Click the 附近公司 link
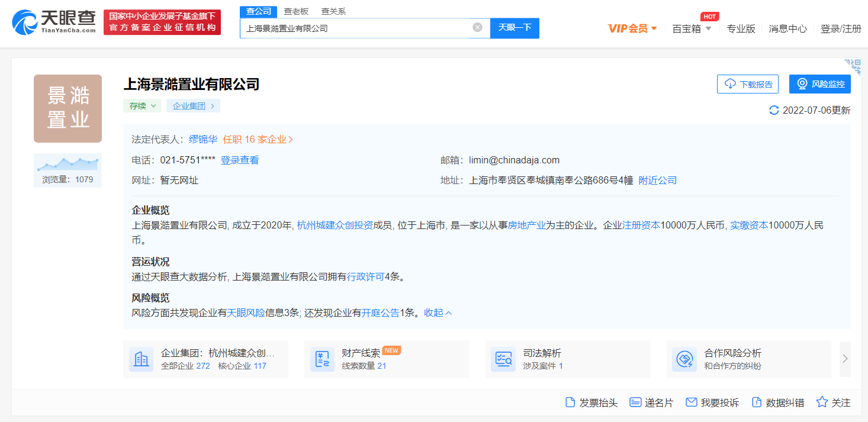 (657, 181)
